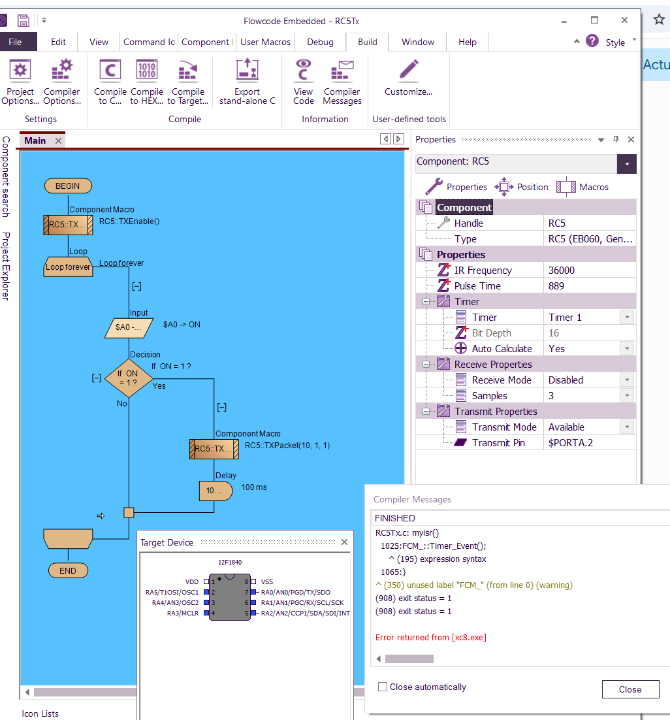
Task: Edit the Transmit Pin value $PORTA.2
Action: pyautogui.click(x=590, y=443)
